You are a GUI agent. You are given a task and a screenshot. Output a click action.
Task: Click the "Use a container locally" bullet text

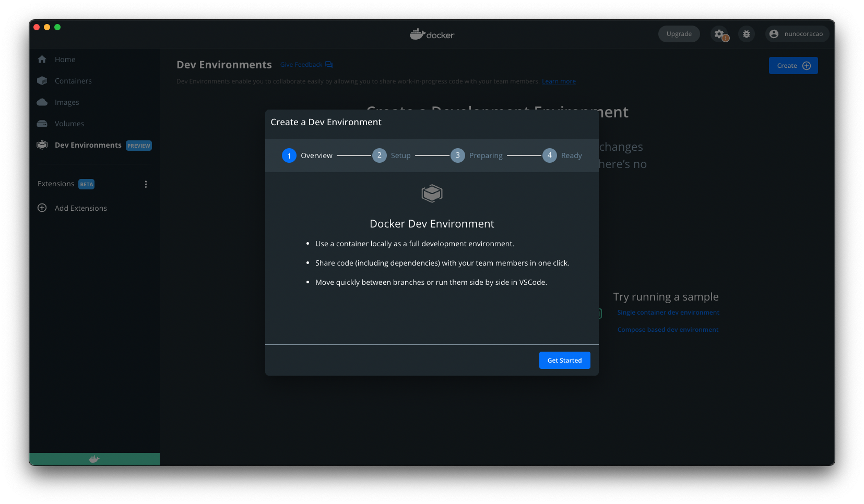[415, 244]
